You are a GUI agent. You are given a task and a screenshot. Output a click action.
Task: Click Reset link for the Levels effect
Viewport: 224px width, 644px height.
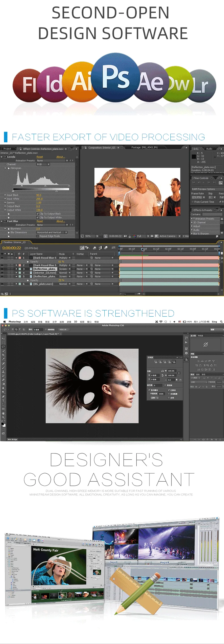pyautogui.click(x=40, y=157)
